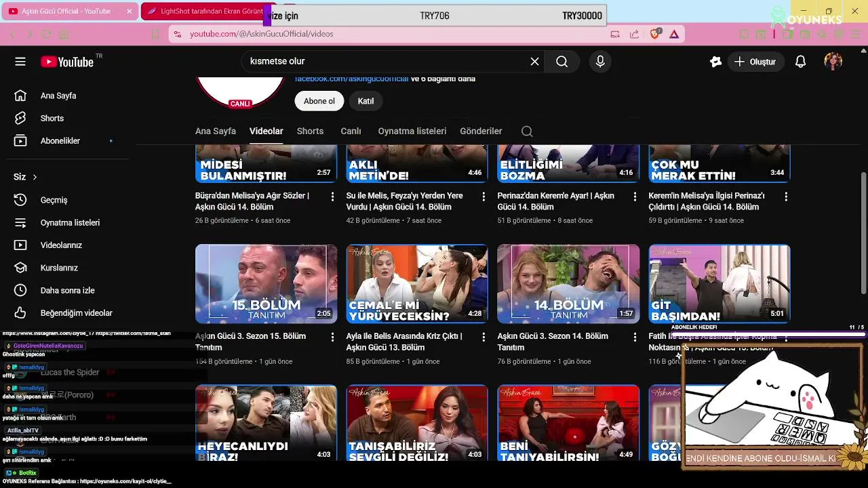The image size is (868, 488).
Task: Start voice search with the microphone
Action: [x=600, y=62]
